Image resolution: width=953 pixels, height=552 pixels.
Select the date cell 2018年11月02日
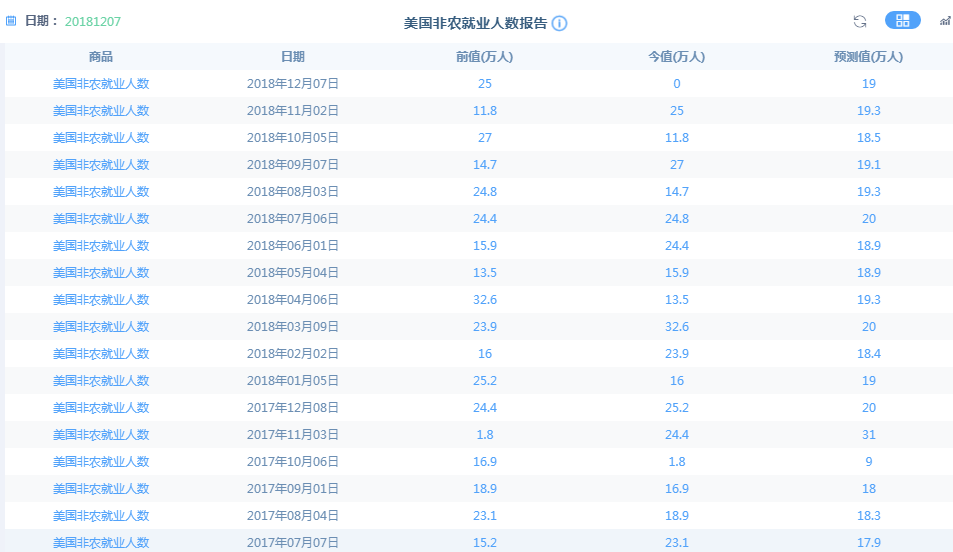coord(293,111)
